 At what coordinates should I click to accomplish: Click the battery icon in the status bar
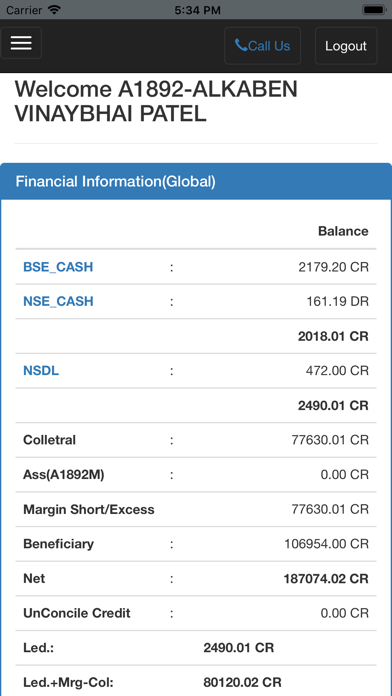(x=373, y=9)
